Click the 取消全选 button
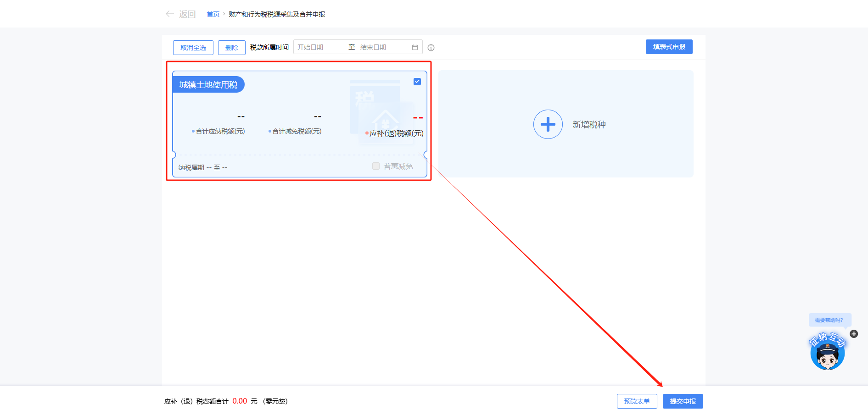 pos(193,47)
